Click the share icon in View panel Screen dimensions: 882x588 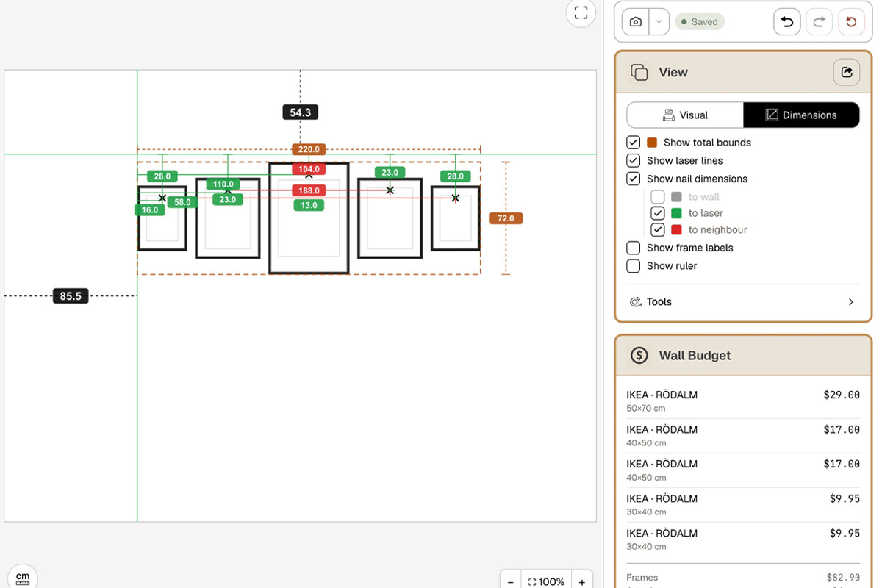pos(847,72)
